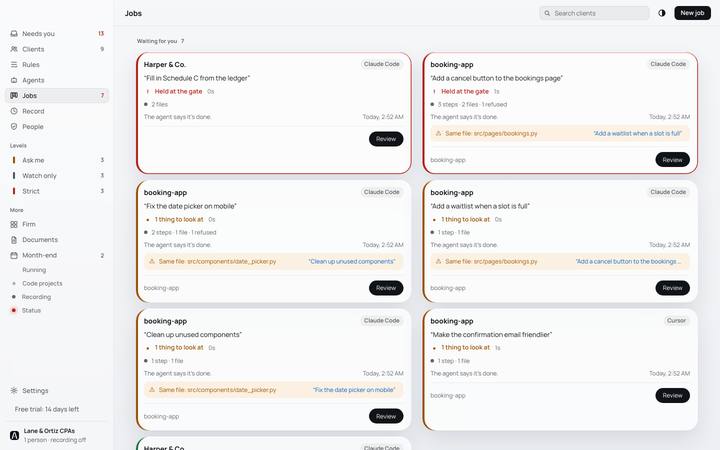Image resolution: width=720 pixels, height=450 pixels.
Task: Click the Needs you count badge 13
Action: [101, 34]
